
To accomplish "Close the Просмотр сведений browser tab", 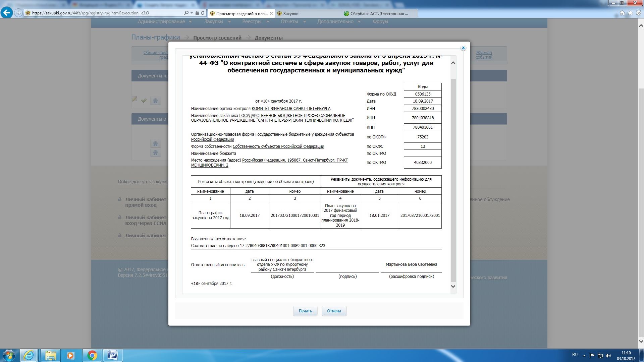I will pos(271,14).
